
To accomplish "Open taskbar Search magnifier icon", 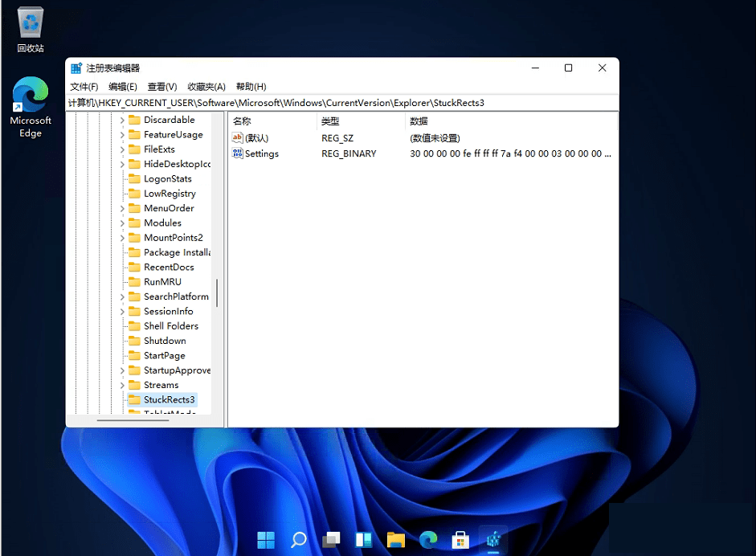I will pyautogui.click(x=298, y=539).
